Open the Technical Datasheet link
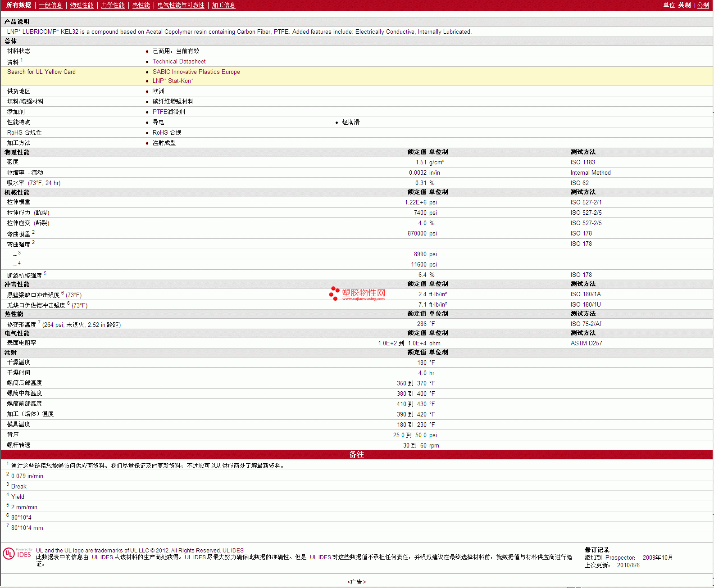Image resolution: width=714 pixels, height=588 pixels. (179, 61)
